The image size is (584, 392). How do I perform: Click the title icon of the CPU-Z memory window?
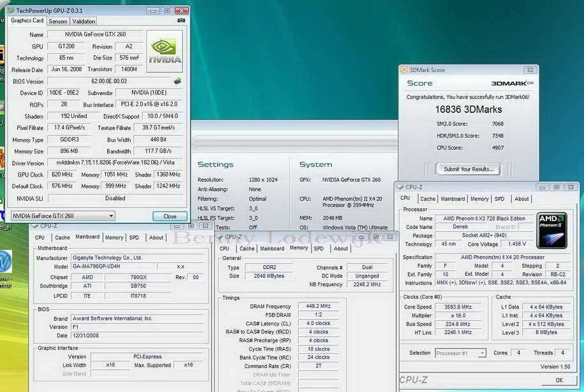[x=219, y=236]
